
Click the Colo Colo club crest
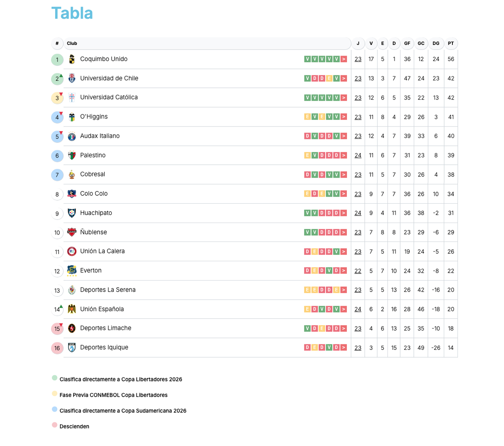72,194
